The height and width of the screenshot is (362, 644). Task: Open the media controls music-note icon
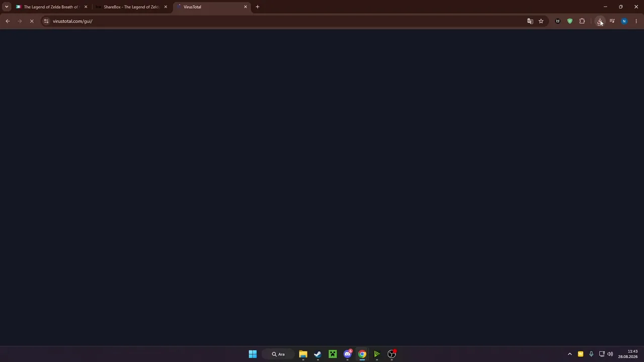tap(612, 21)
